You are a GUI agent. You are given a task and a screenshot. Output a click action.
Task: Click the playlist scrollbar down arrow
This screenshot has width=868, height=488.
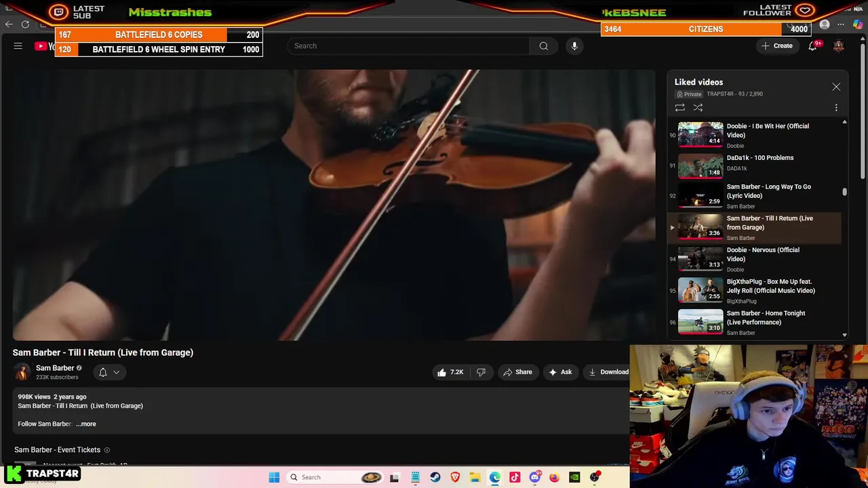click(844, 335)
